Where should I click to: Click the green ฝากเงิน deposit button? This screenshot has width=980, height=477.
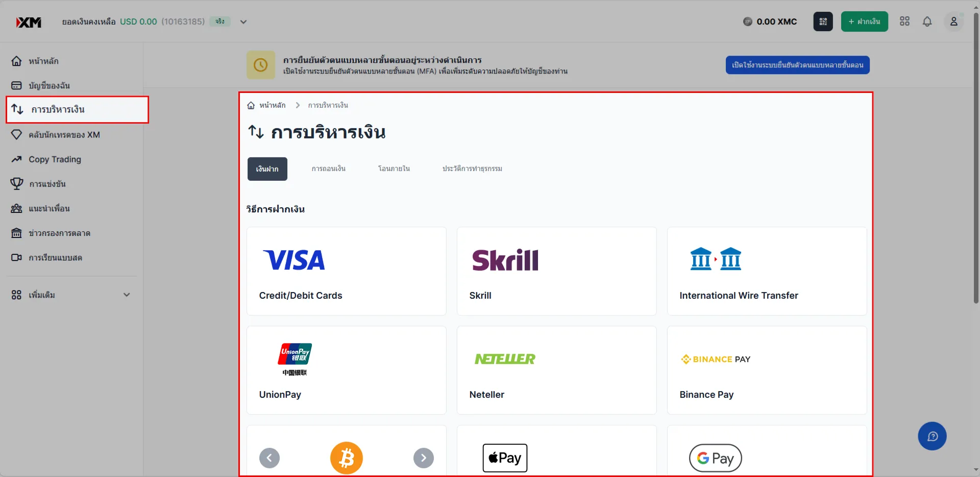coord(865,21)
